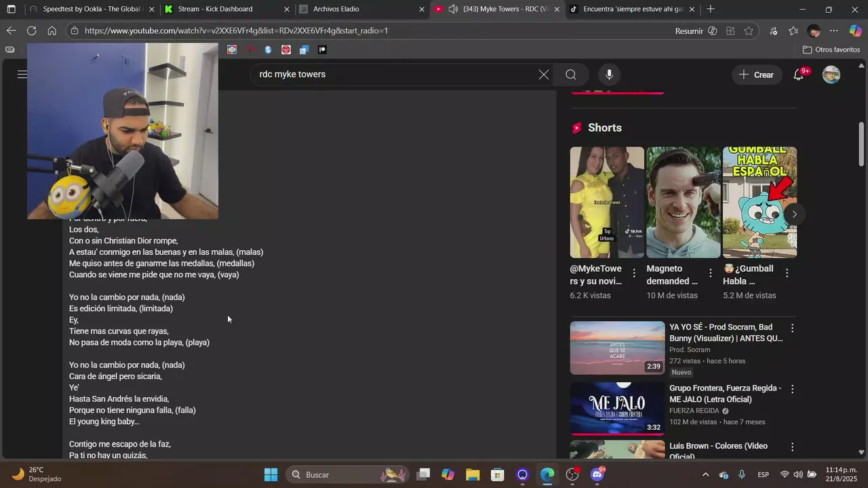Screen dimensions: 868x488
Task: Click the YouTube search magnifier button
Action: pyautogui.click(x=571, y=75)
